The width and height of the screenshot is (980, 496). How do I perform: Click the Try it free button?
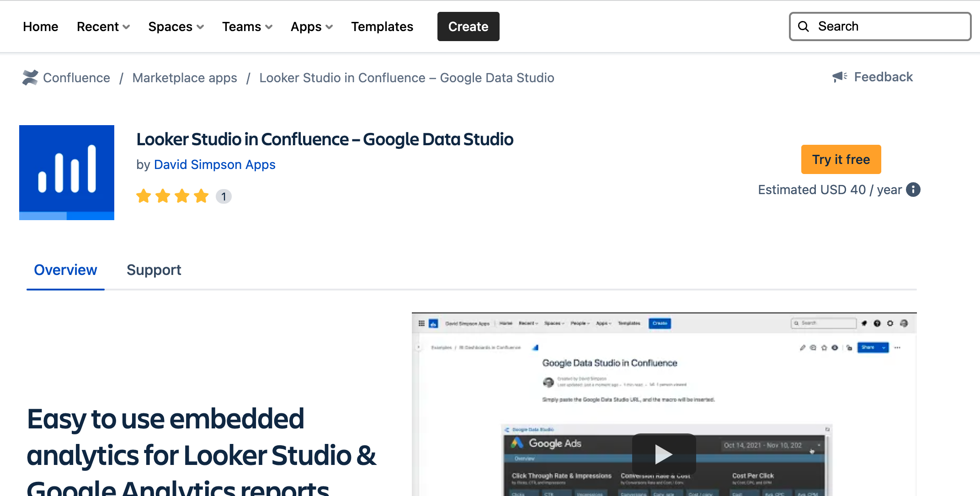click(841, 159)
